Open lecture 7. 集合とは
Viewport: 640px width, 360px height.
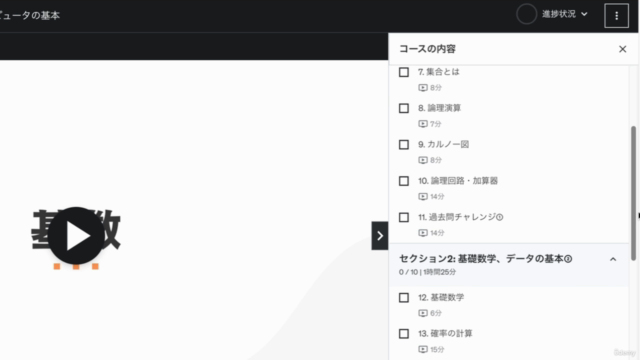(x=439, y=72)
